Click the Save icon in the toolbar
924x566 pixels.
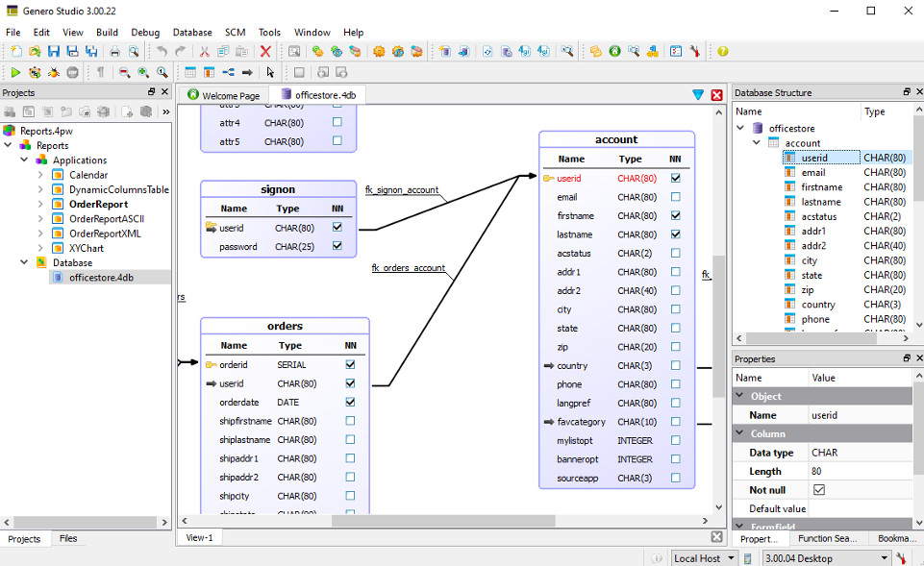[x=55, y=51]
